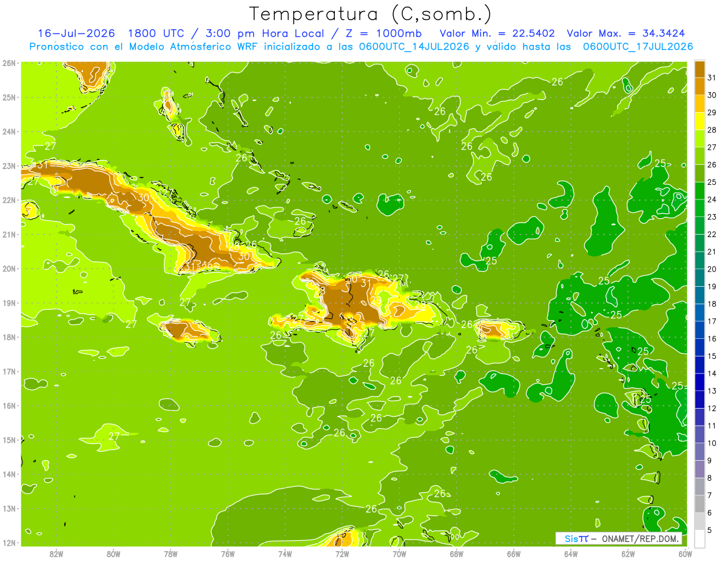Image resolution: width=728 pixels, height=562 pixels.
Task: Click the longitude label 66W
Action: [x=514, y=554]
